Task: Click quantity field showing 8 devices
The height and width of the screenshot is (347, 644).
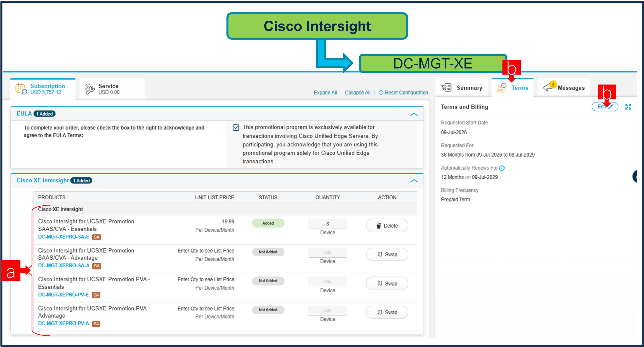Action: tap(328, 223)
